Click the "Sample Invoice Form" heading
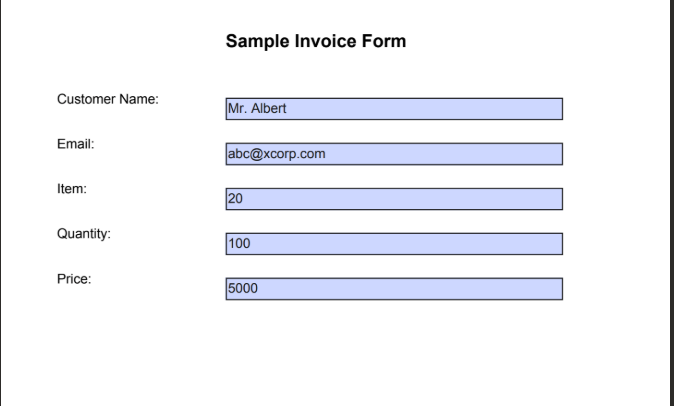Screen dimensions: 674x406 tap(315, 42)
